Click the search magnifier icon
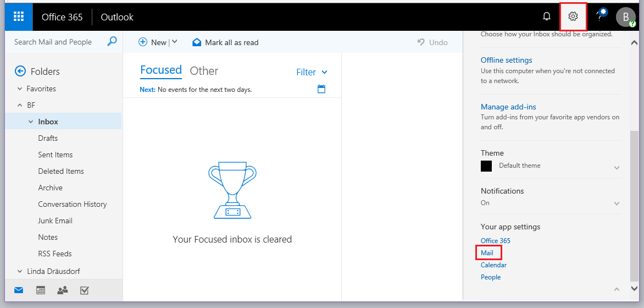Screen dimensions: 644x308 [x=112, y=42]
